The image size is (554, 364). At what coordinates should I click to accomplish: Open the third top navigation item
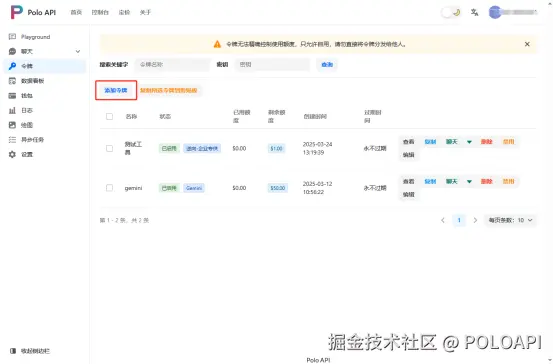(124, 12)
